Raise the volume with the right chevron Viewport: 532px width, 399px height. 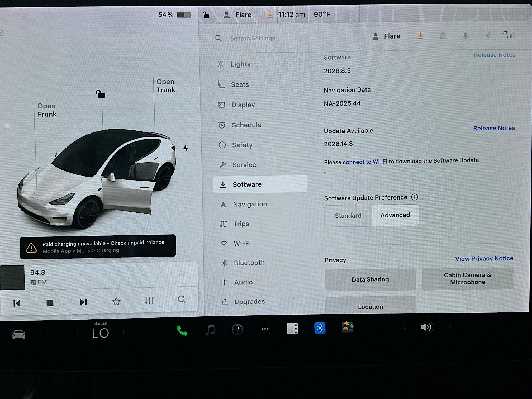tap(450, 327)
